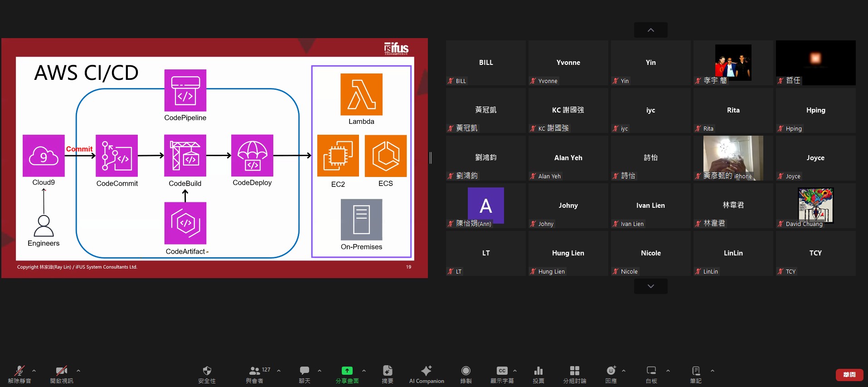Viewport: 868px width, 387px height.
Task: Launch AI Companion
Action: (426, 374)
